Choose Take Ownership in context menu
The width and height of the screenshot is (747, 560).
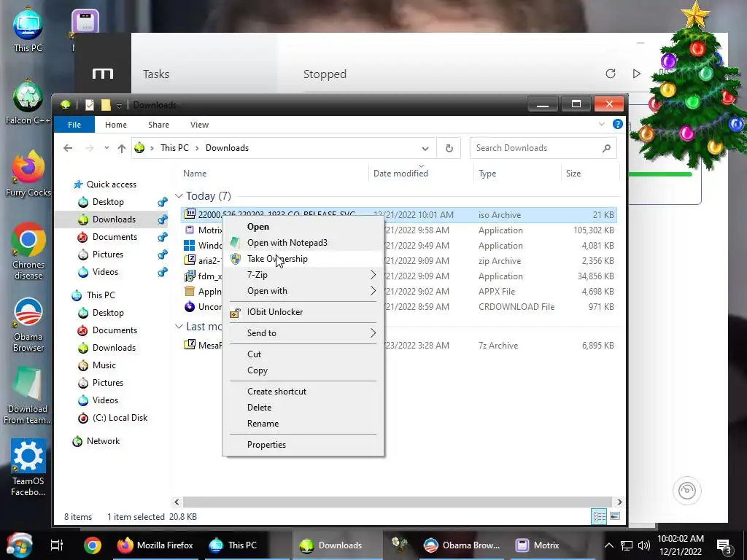(303, 259)
